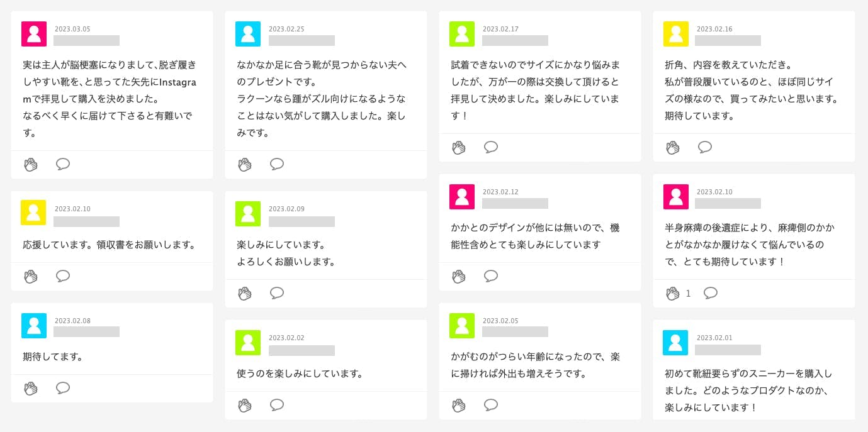
Task: Reply to the 2023.03.05 comment
Action: point(63,164)
